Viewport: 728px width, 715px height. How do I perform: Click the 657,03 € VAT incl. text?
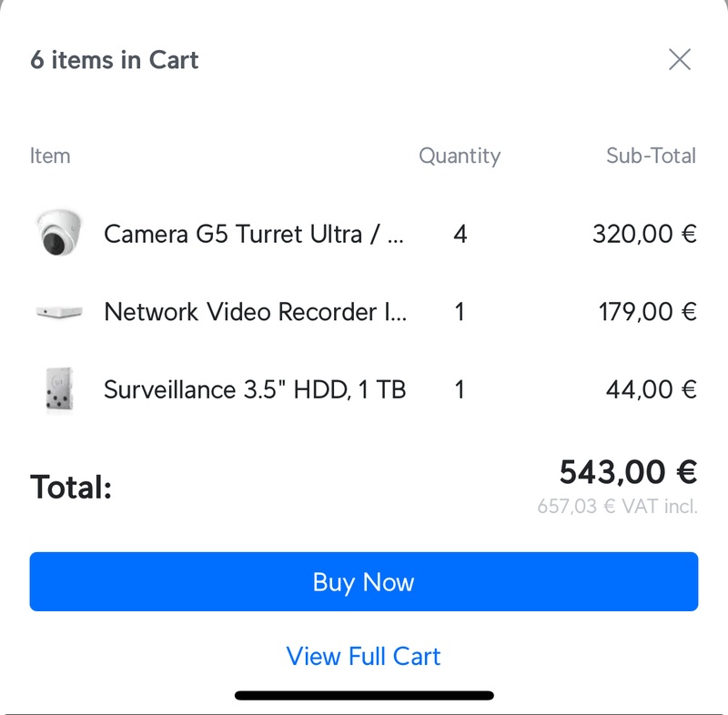617,507
